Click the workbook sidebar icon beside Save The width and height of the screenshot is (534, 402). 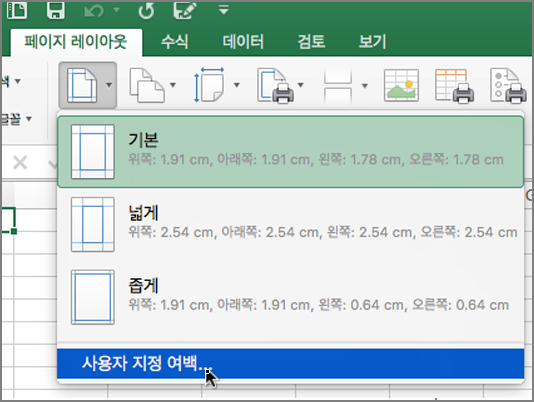click(17, 10)
